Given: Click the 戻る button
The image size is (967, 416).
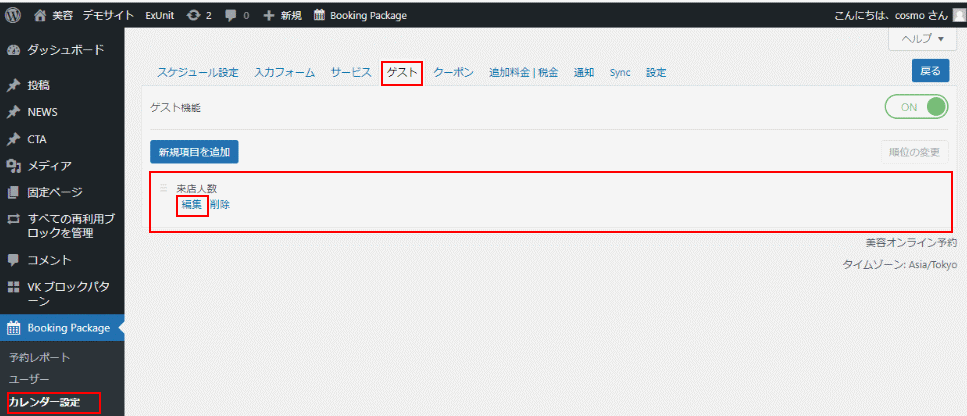Looking at the screenshot, I should pos(930,71).
